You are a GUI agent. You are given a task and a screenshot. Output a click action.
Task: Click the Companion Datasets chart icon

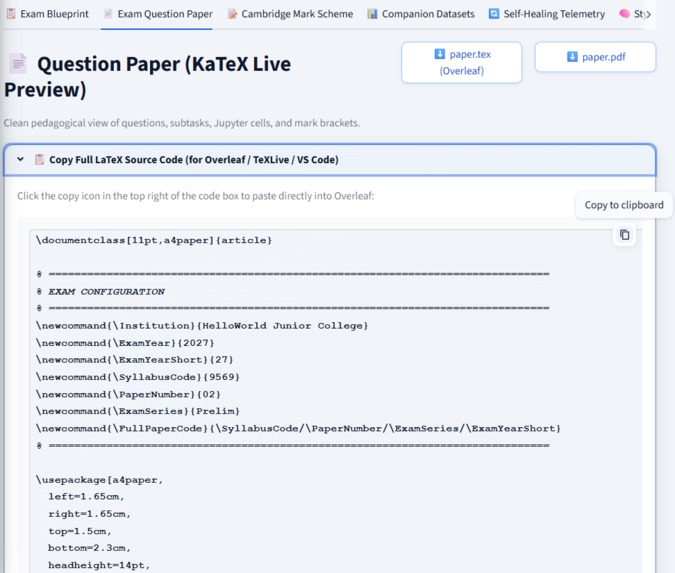[x=372, y=14]
